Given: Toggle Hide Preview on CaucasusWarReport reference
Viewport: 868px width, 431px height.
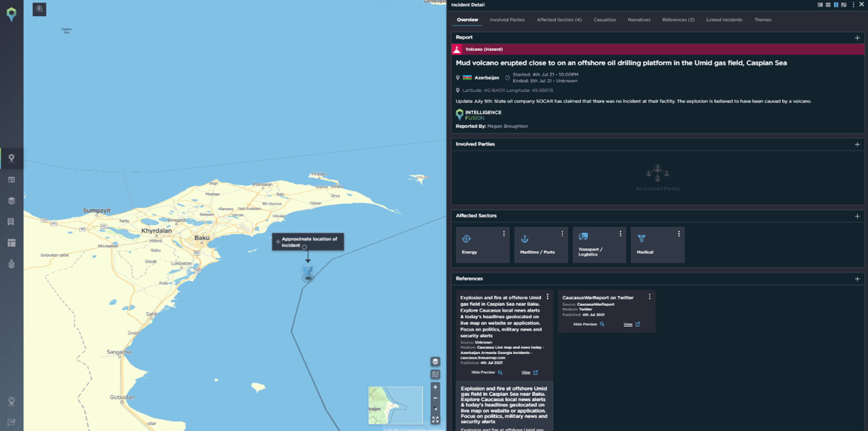Looking at the screenshot, I should [589, 324].
